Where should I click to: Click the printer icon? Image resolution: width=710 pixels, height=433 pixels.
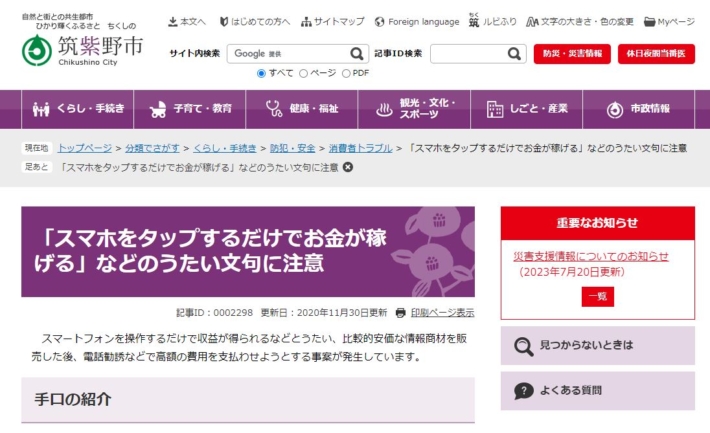(x=400, y=313)
